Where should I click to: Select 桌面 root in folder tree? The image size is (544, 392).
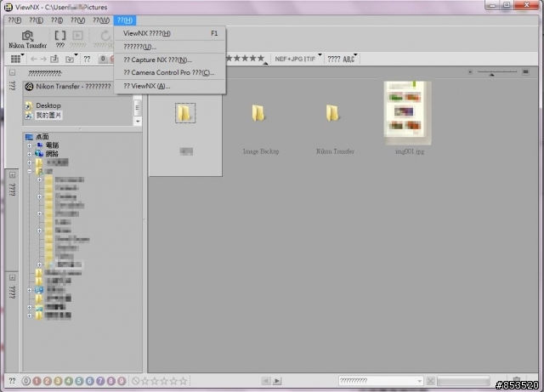tap(42, 137)
